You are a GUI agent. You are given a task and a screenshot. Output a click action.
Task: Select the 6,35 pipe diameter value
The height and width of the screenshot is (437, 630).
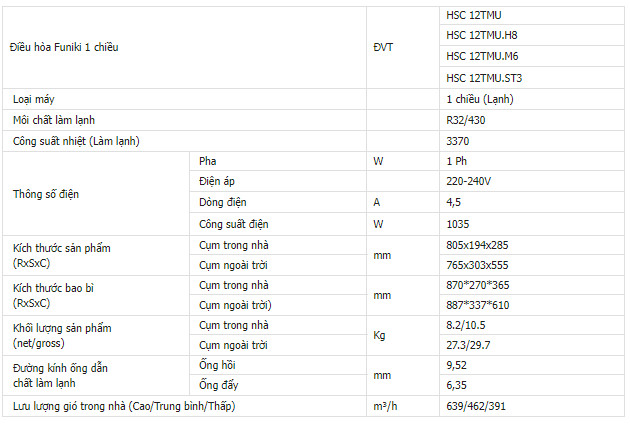pos(457,386)
